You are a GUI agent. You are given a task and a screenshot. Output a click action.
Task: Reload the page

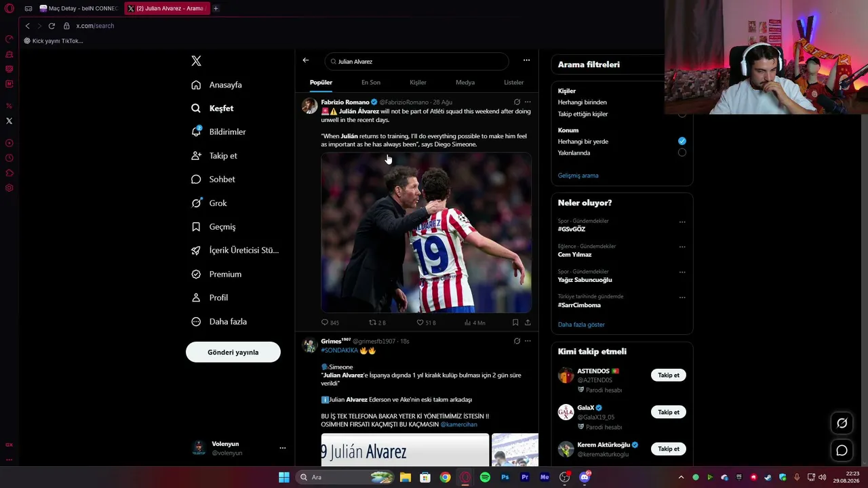[52, 26]
